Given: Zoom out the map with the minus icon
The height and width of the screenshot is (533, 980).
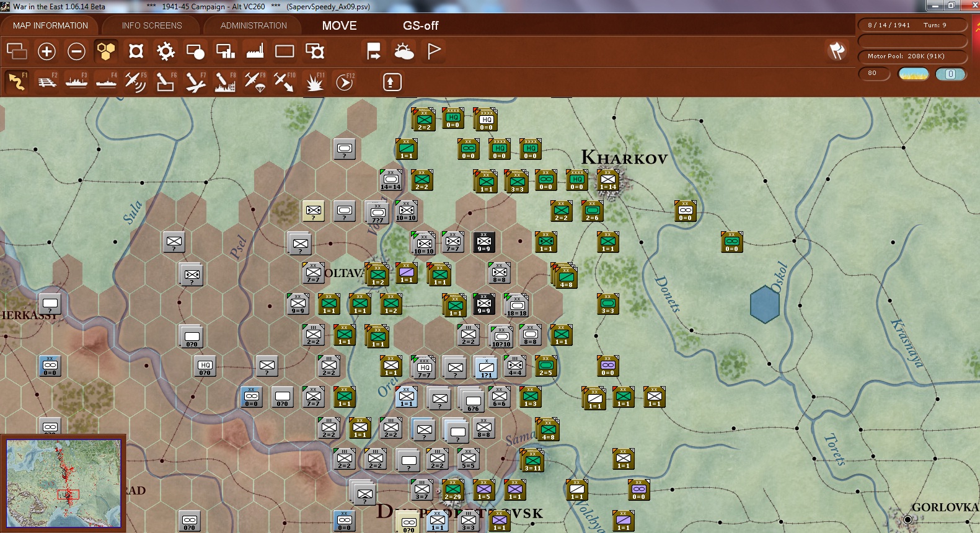Looking at the screenshot, I should pos(76,51).
